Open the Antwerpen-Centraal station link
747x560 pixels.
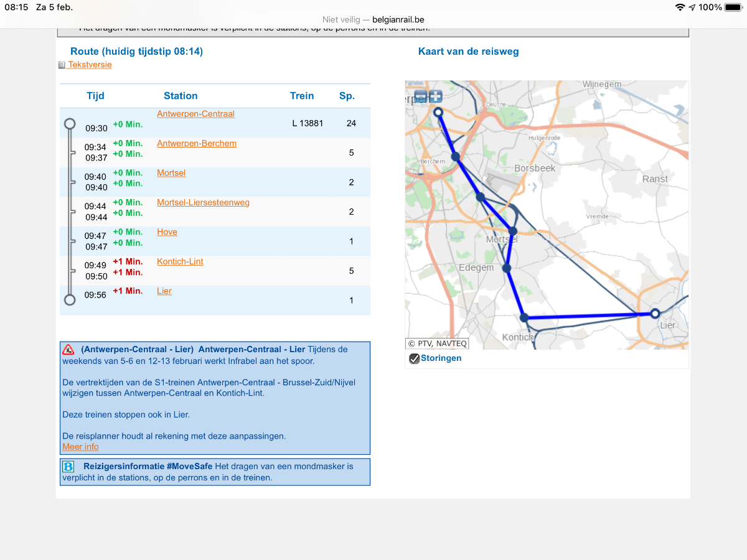pos(195,114)
